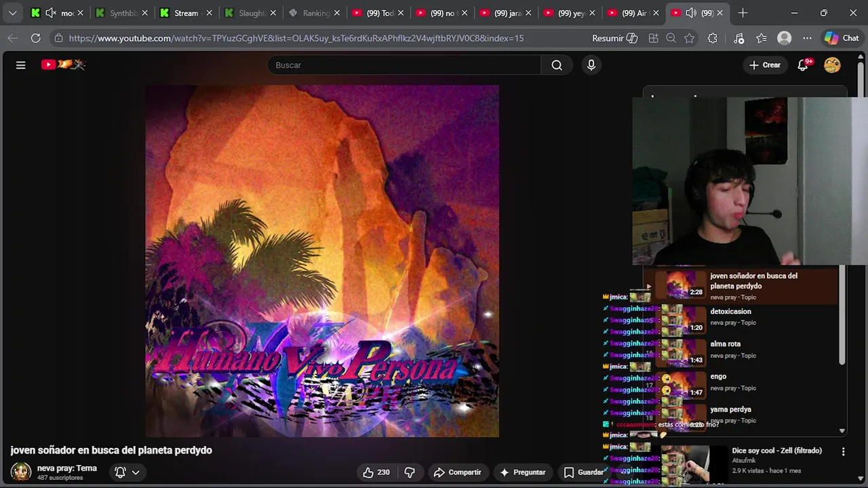
Task: View site information lock icon
Action: (x=59, y=38)
